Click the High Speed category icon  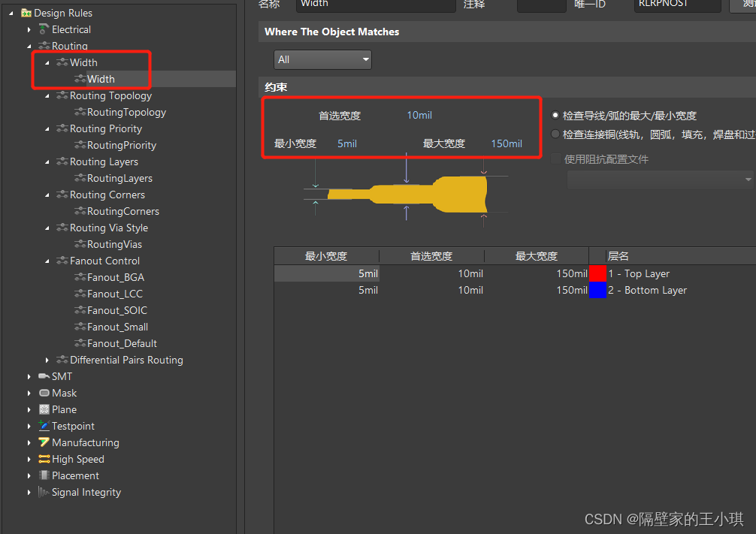(x=44, y=459)
